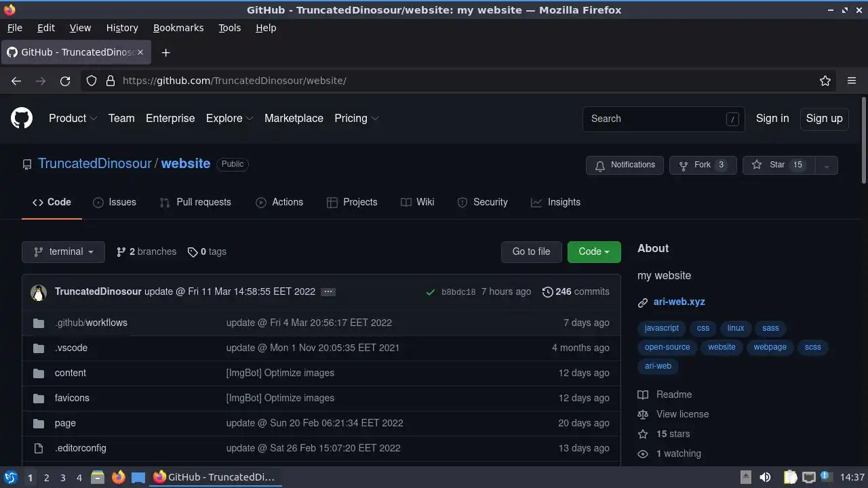Switch to the Issues tab

tap(115, 202)
